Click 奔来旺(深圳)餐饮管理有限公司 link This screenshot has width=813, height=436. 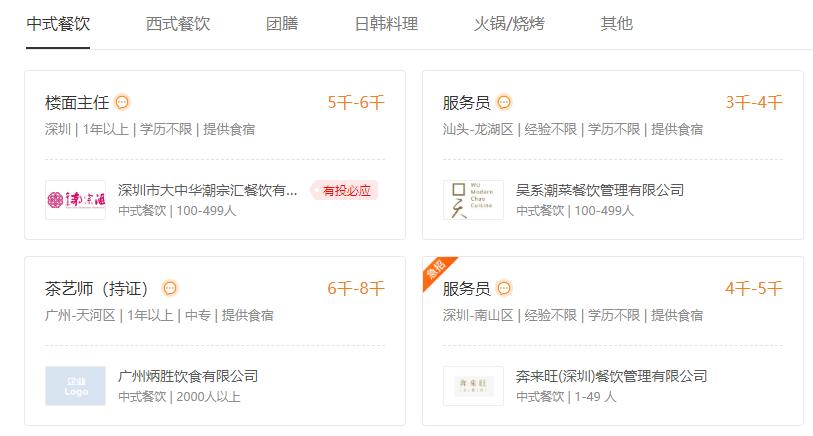pyautogui.click(x=612, y=376)
